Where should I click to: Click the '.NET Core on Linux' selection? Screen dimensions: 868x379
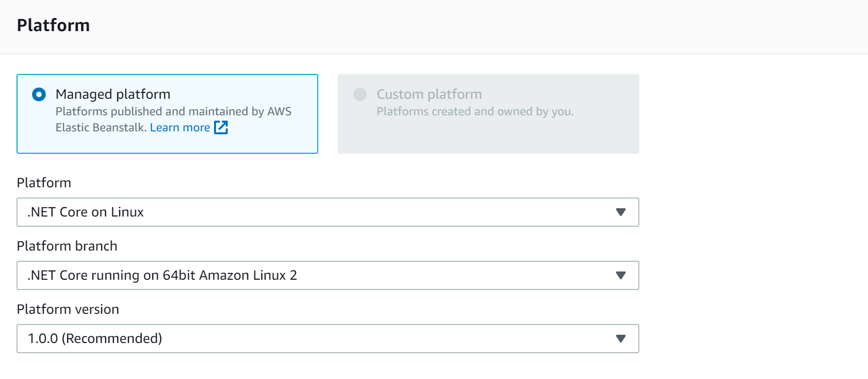[86, 212]
